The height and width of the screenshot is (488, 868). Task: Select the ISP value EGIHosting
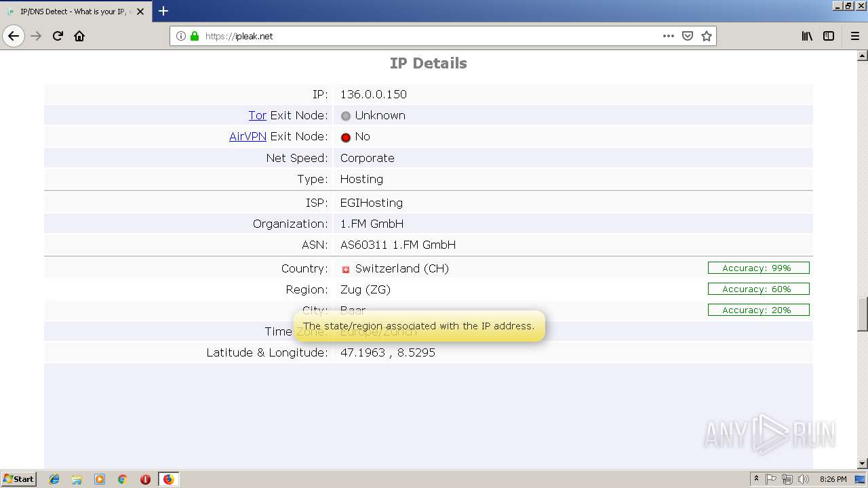pyautogui.click(x=372, y=203)
